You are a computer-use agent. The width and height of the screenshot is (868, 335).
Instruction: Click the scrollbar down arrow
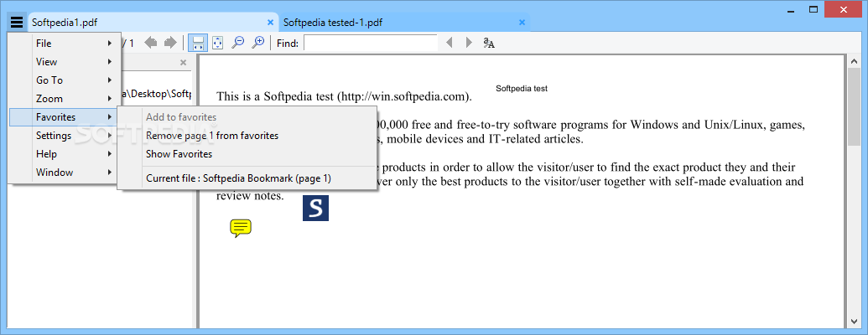(853, 321)
